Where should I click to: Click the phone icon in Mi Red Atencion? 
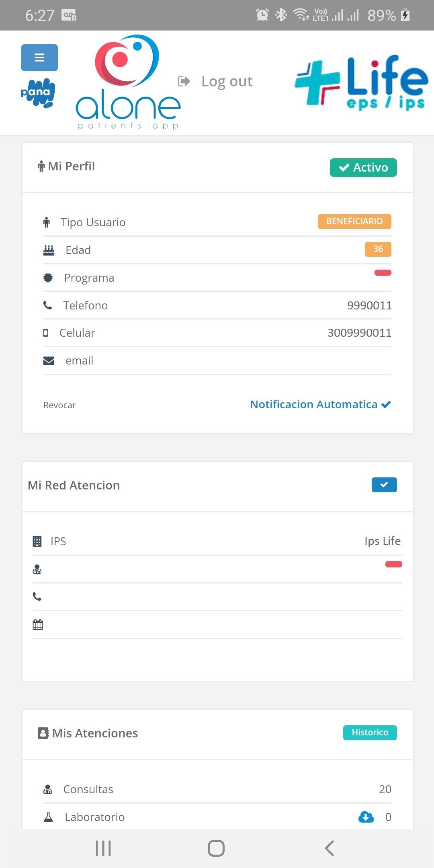click(x=37, y=597)
